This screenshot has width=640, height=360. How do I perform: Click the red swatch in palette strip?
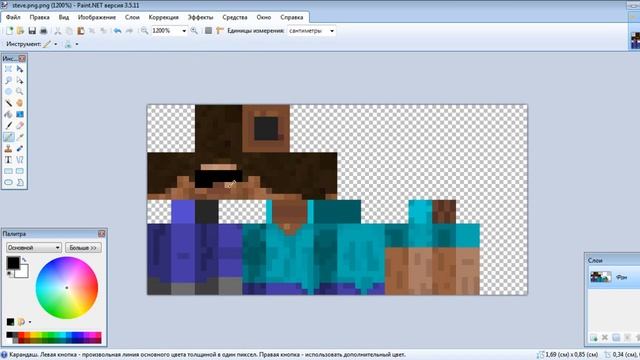22,335
